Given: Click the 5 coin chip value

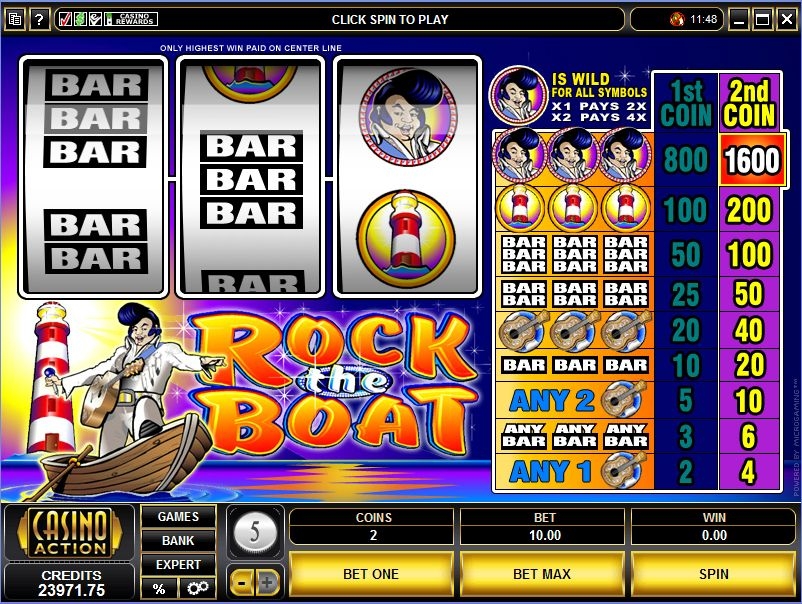Looking at the screenshot, I should click(x=255, y=532).
